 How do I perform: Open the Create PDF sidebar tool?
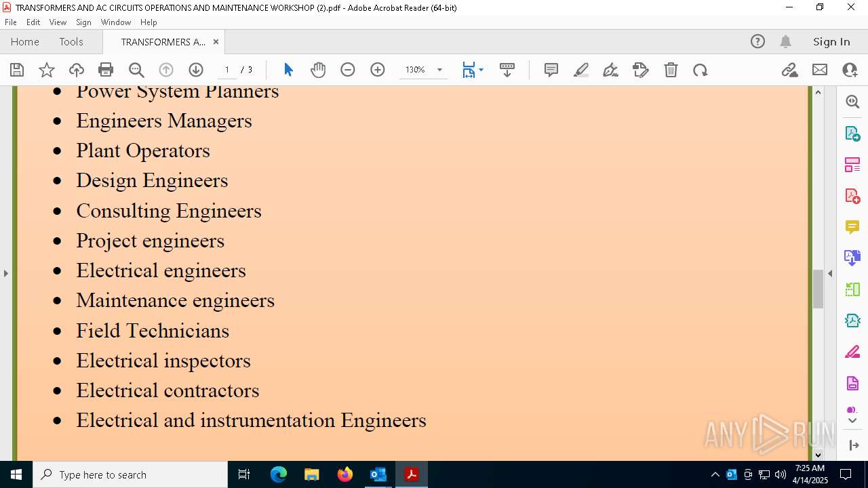852,196
